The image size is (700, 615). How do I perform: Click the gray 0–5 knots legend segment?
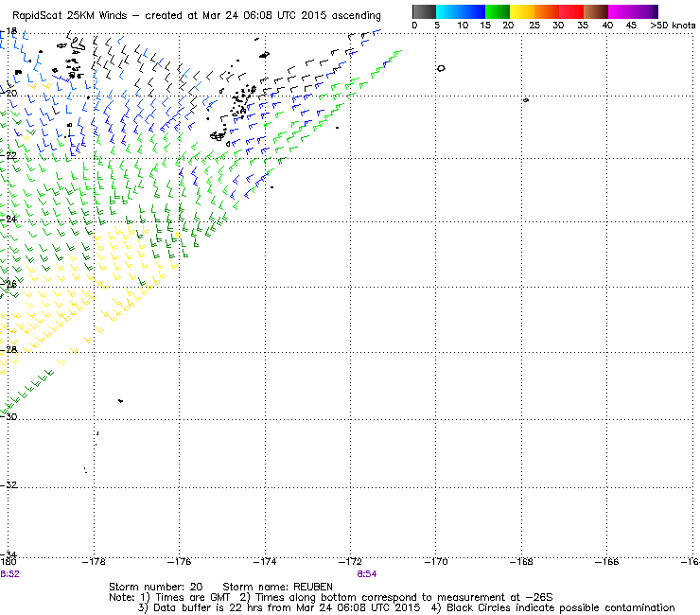[424, 11]
